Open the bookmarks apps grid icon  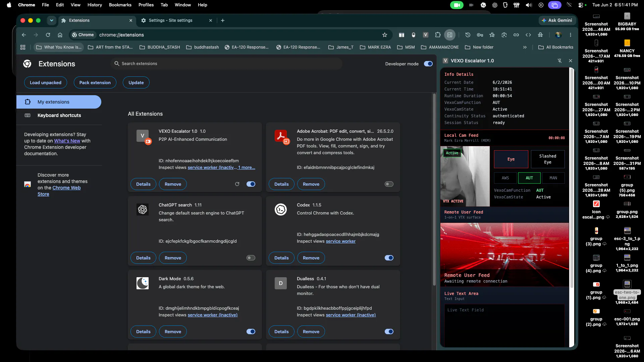point(23,47)
